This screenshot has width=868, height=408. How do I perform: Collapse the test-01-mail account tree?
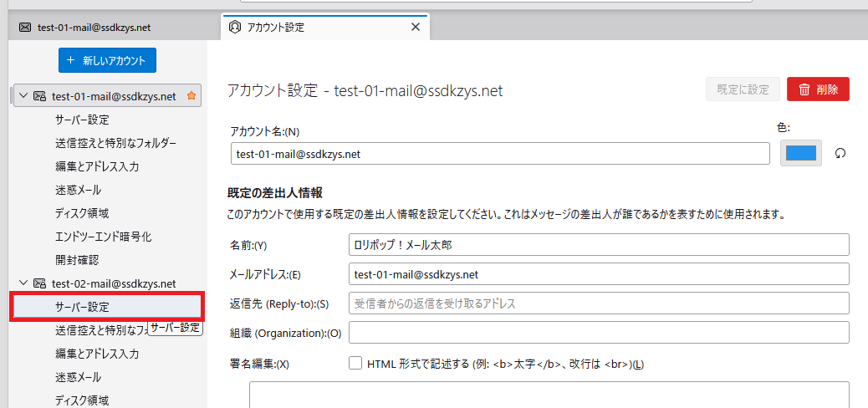click(x=23, y=96)
